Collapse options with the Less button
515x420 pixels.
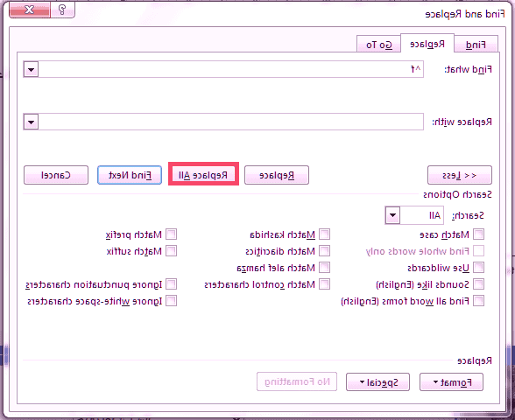coord(460,175)
